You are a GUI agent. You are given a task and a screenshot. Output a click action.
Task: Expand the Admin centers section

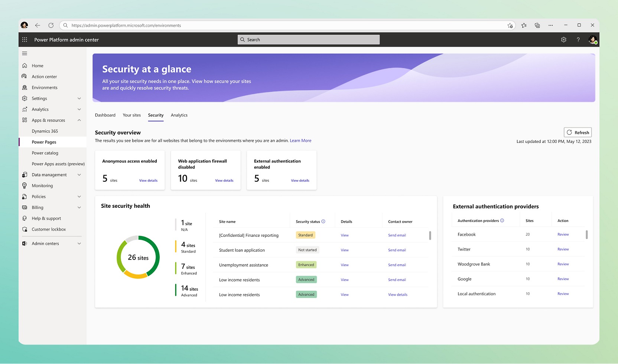tap(79, 243)
